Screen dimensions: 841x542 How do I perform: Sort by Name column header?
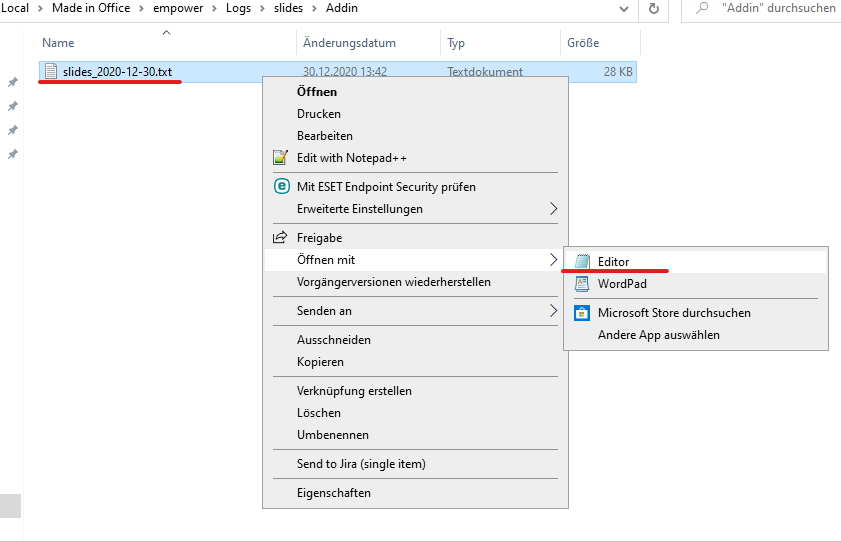167,42
